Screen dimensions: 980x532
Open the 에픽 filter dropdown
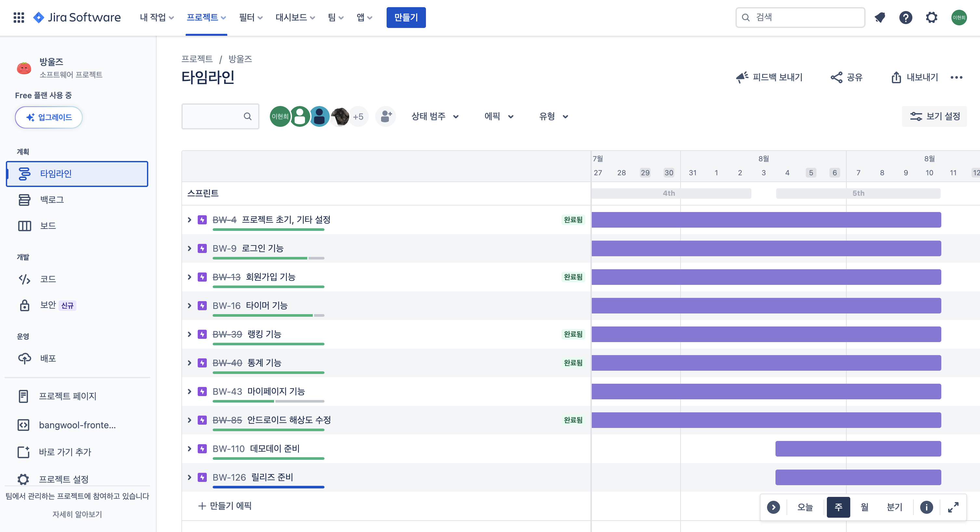point(499,116)
